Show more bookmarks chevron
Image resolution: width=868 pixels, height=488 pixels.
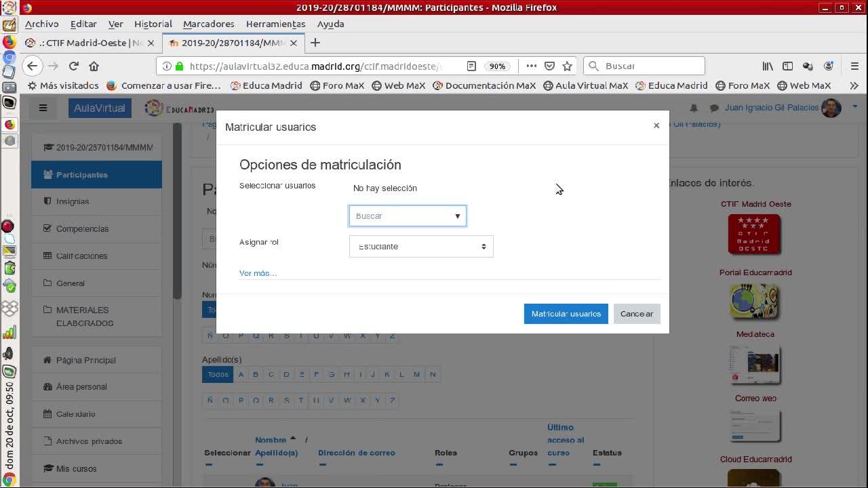tap(854, 85)
